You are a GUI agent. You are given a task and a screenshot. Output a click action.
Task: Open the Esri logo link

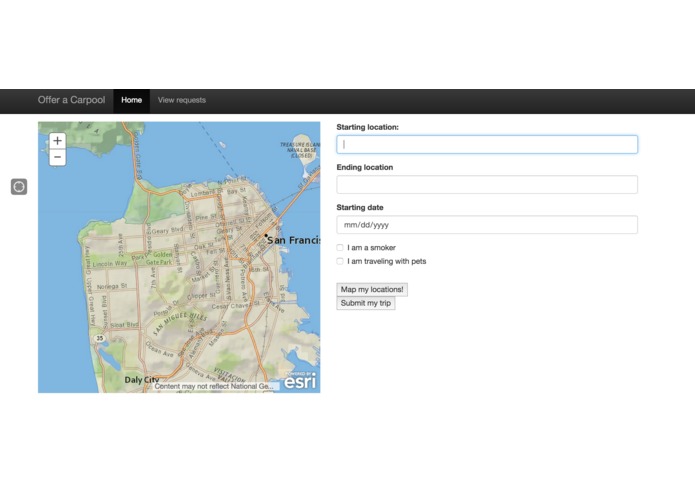300,380
